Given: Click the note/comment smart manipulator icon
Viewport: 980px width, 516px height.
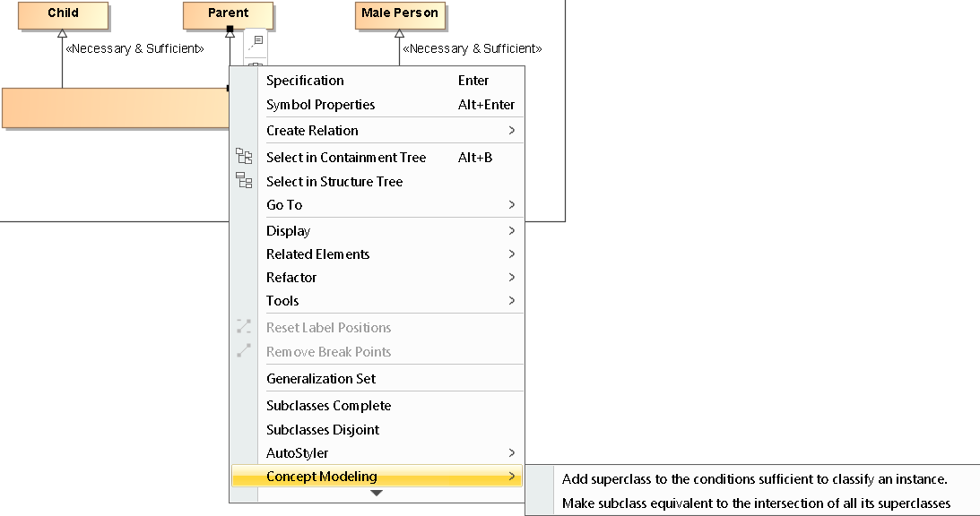Looking at the screenshot, I should pos(256,41).
